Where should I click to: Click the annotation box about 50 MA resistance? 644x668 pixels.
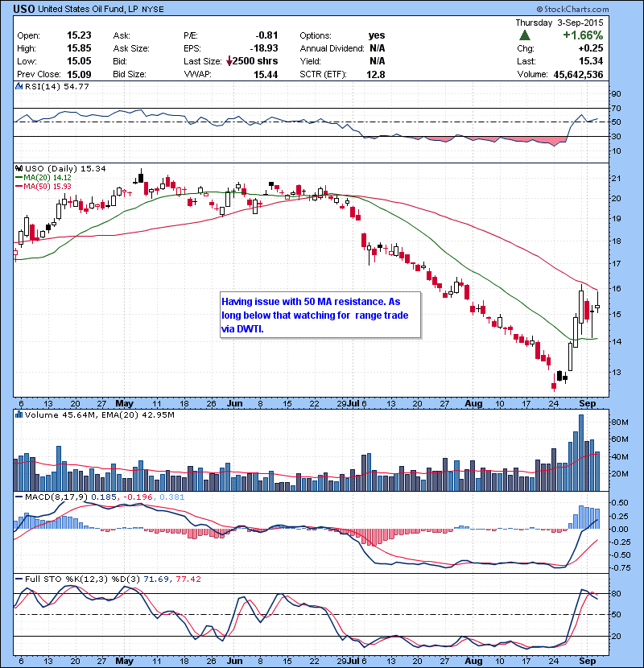coord(320,315)
